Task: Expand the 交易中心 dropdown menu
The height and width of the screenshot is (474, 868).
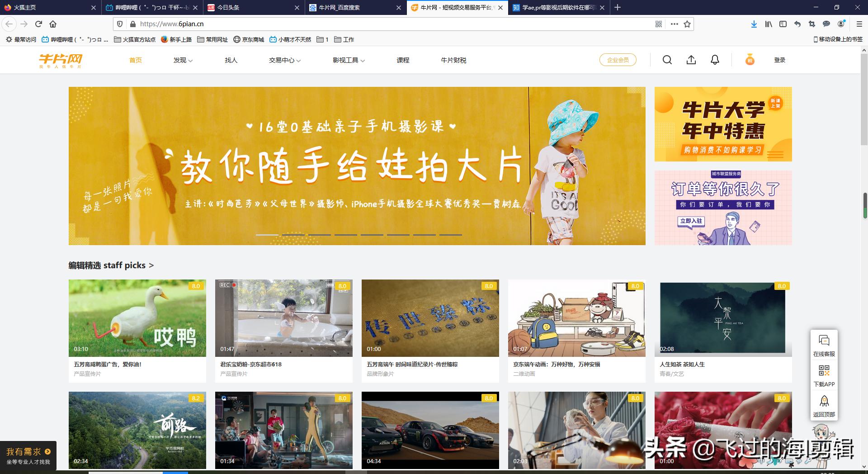Action: coord(283,60)
